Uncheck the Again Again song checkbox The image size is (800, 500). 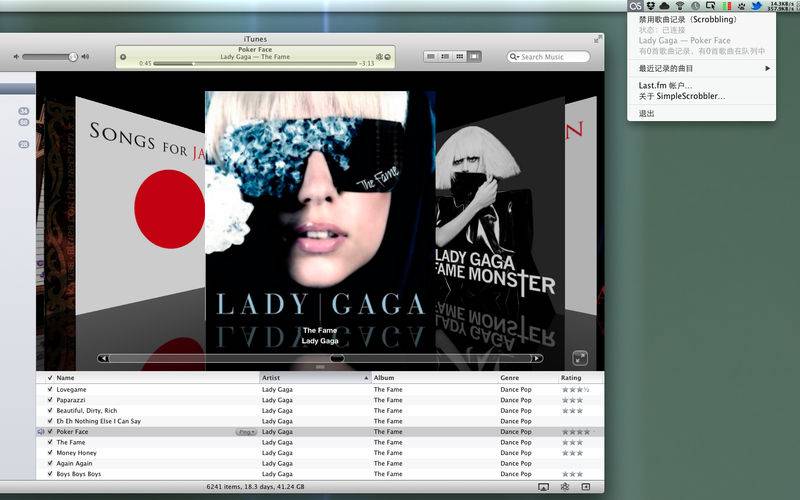(50, 464)
